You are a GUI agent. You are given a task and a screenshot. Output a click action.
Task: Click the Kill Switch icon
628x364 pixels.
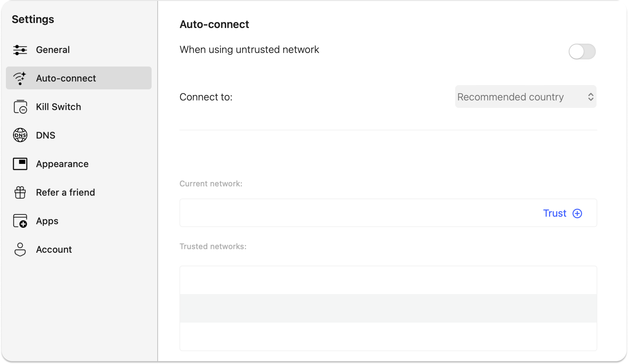click(x=20, y=107)
